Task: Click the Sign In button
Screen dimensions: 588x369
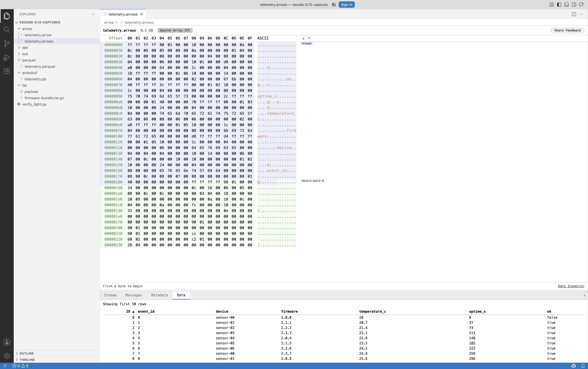Action: pos(346,5)
